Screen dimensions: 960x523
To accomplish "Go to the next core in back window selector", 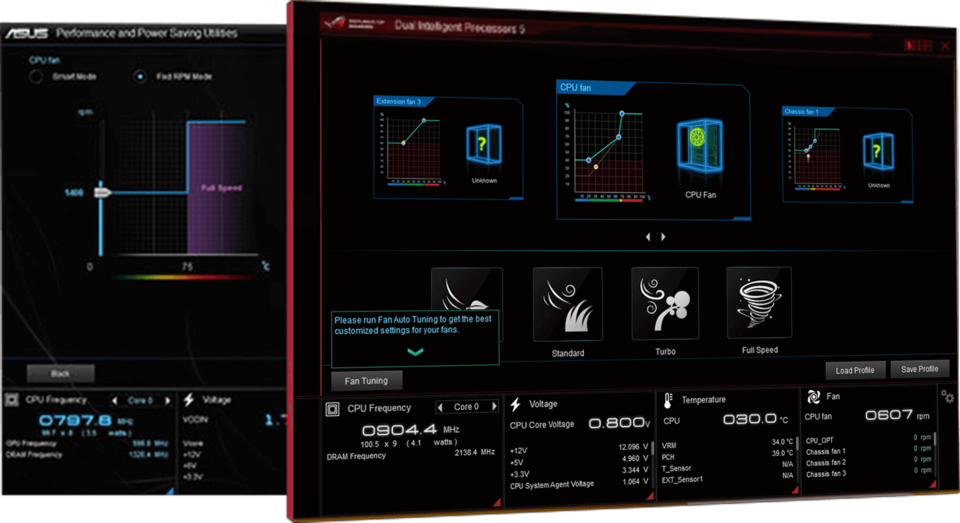I will coord(168,401).
